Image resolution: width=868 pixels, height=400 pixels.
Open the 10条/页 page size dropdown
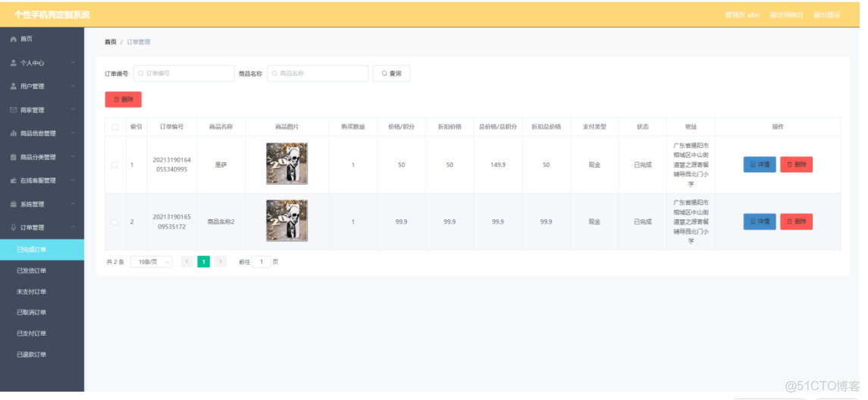151,262
